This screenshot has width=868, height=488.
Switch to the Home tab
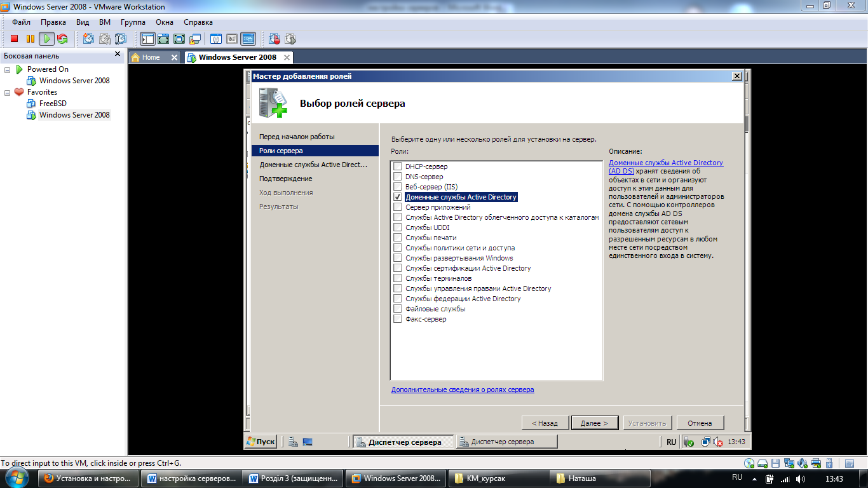151,57
